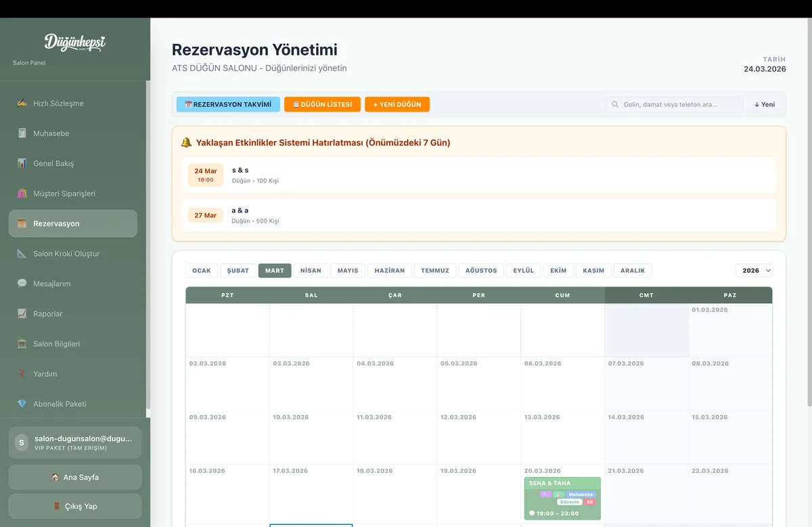
Task: Click the SENA & TAHA event title
Action: [x=549, y=483]
